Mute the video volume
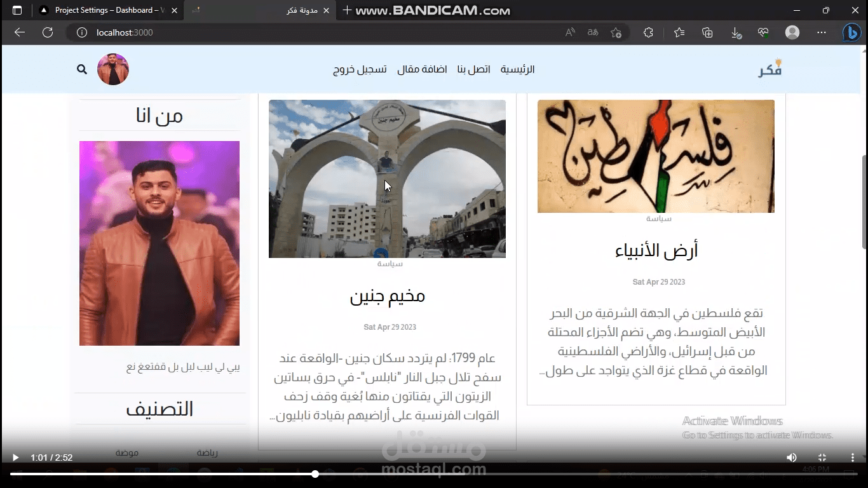 [791, 457]
